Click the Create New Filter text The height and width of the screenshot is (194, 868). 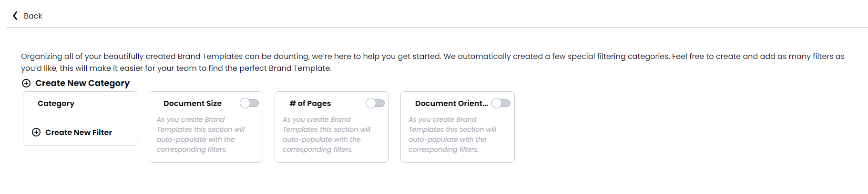pyautogui.click(x=79, y=132)
